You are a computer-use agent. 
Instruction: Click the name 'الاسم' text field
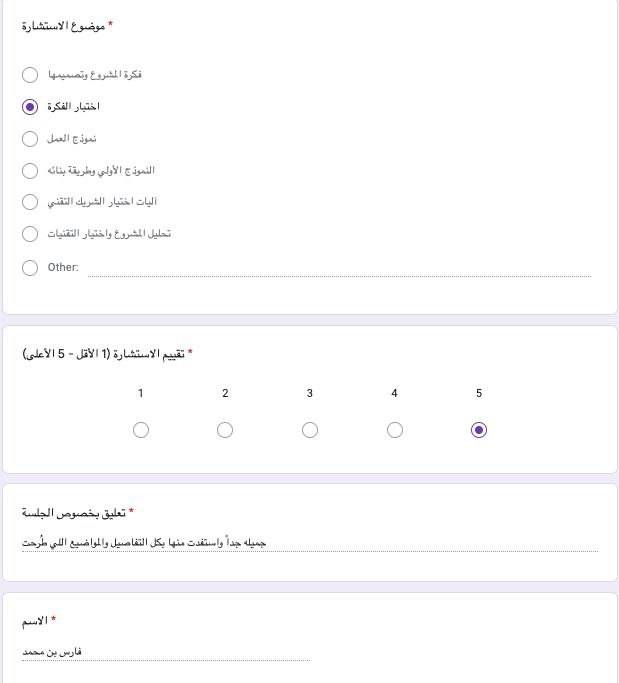[x=166, y=652]
